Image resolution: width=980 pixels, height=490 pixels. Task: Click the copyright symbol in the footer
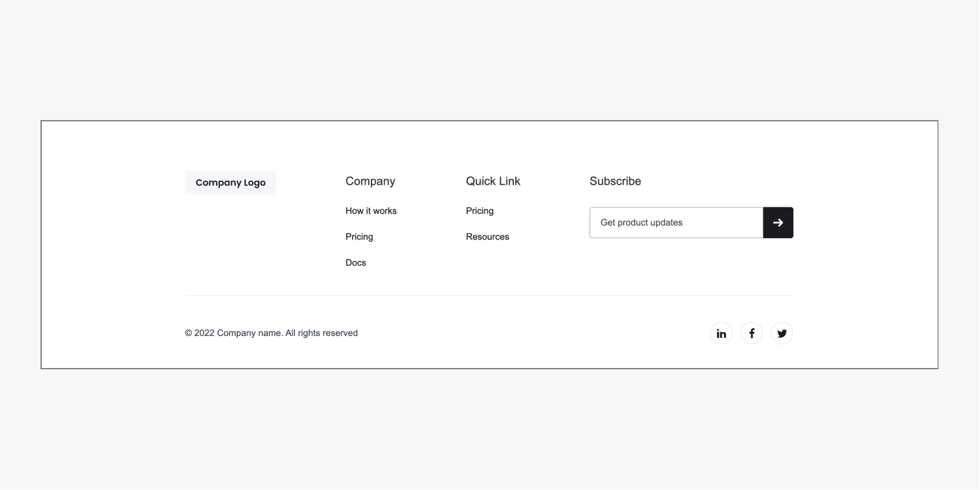click(x=189, y=333)
